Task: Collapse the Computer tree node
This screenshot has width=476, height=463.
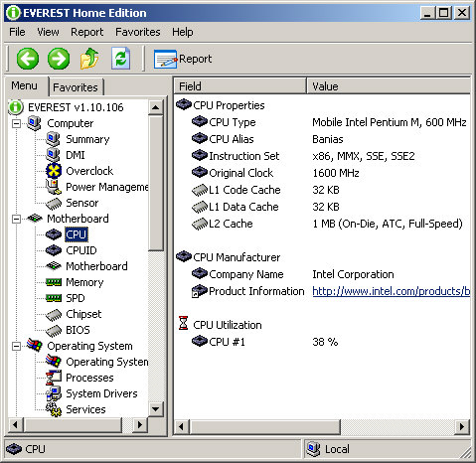Action: 16,123
